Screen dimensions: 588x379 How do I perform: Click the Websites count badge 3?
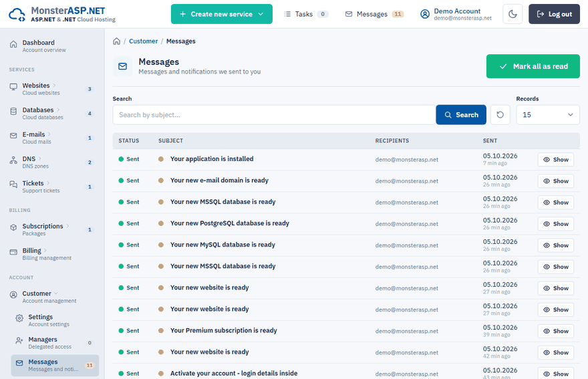pyautogui.click(x=90, y=90)
